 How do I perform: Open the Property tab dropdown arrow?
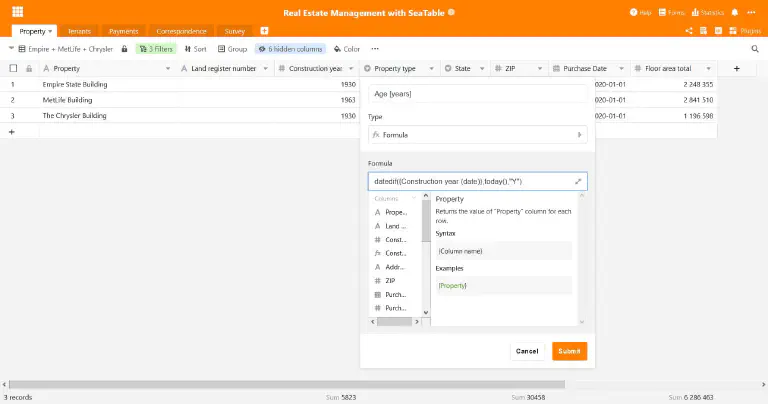click(50, 31)
